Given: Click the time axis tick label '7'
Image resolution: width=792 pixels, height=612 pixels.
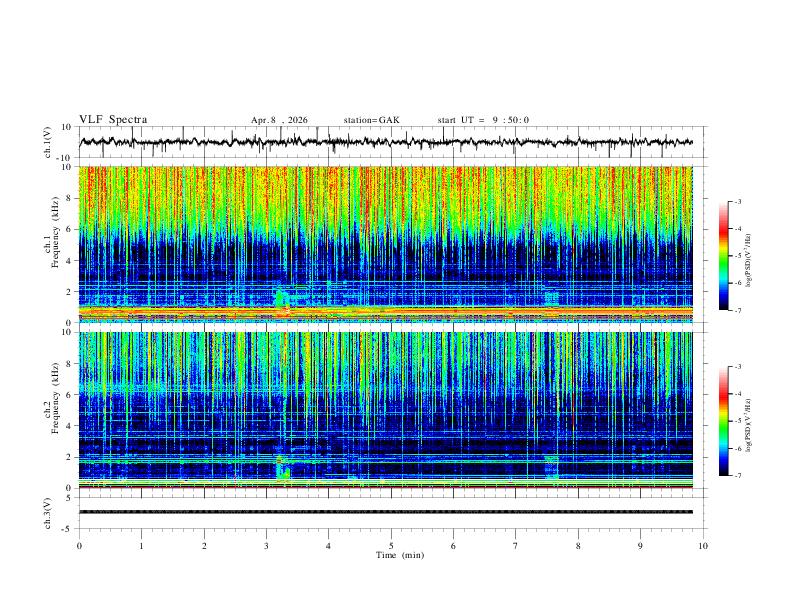Looking at the screenshot, I should [516, 546].
